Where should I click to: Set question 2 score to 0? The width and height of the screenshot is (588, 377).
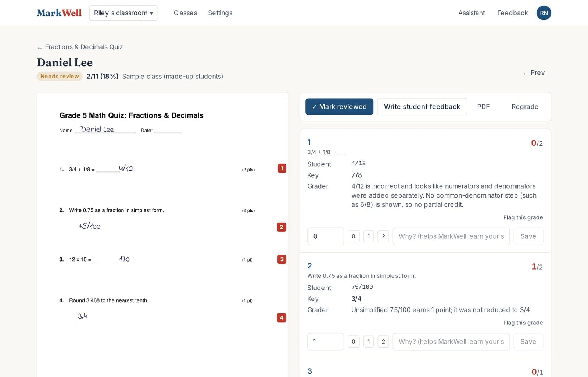(354, 341)
